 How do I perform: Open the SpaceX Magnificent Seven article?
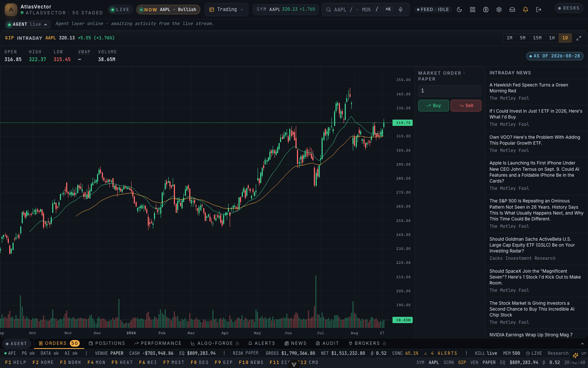tap(537, 281)
